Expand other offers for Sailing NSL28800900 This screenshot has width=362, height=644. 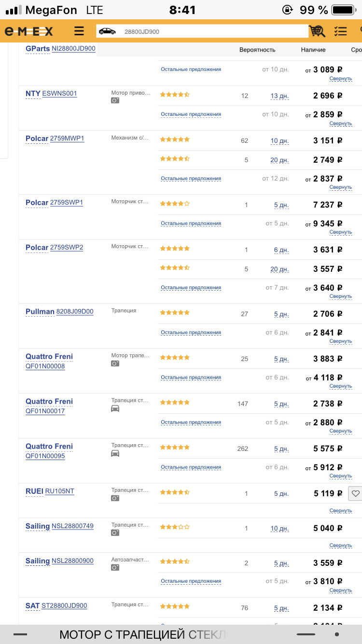coord(191,581)
